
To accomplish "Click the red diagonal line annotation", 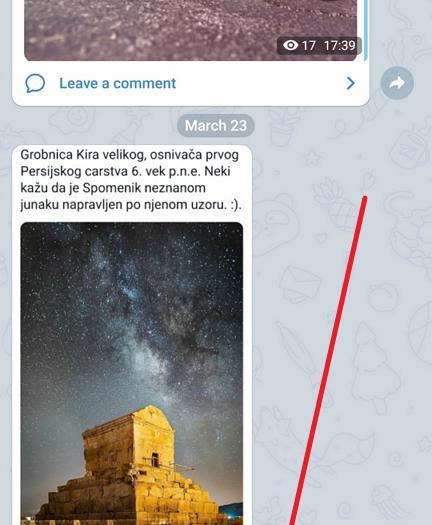I will pos(328,360).
